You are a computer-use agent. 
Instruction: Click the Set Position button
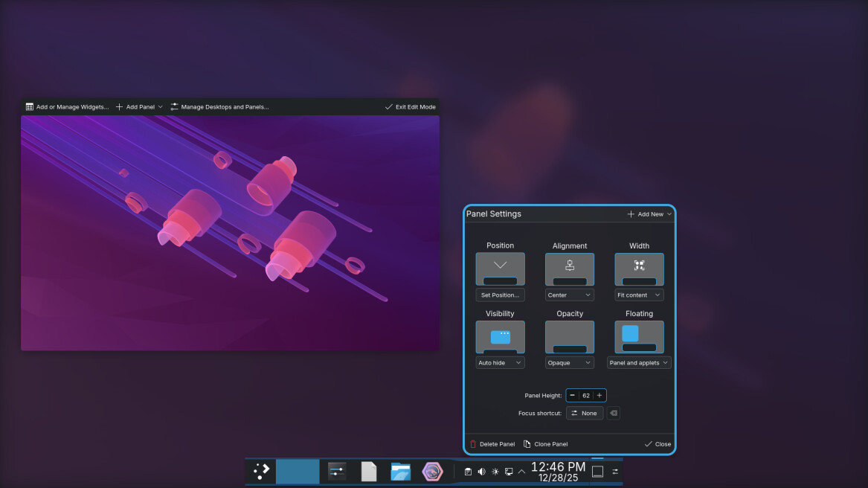tap(500, 295)
